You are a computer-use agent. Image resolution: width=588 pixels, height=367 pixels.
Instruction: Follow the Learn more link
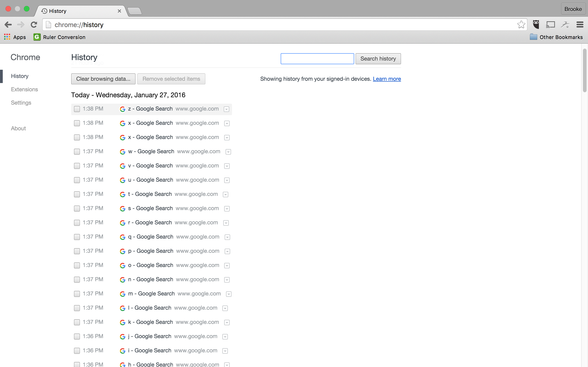[387, 79]
